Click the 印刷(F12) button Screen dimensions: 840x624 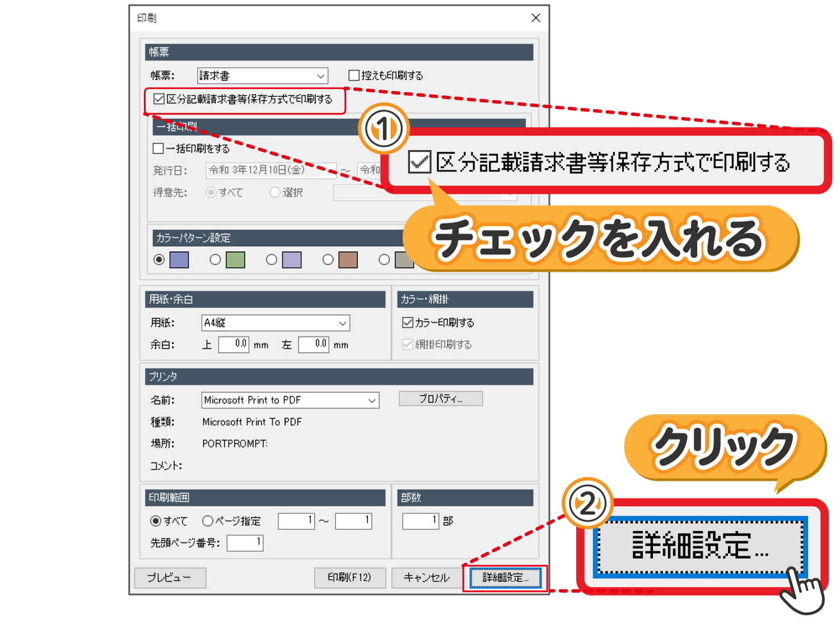349,578
